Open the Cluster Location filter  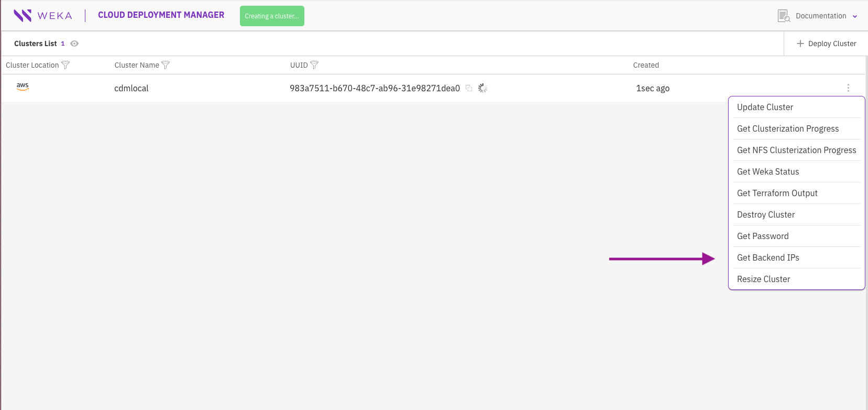[x=65, y=65]
